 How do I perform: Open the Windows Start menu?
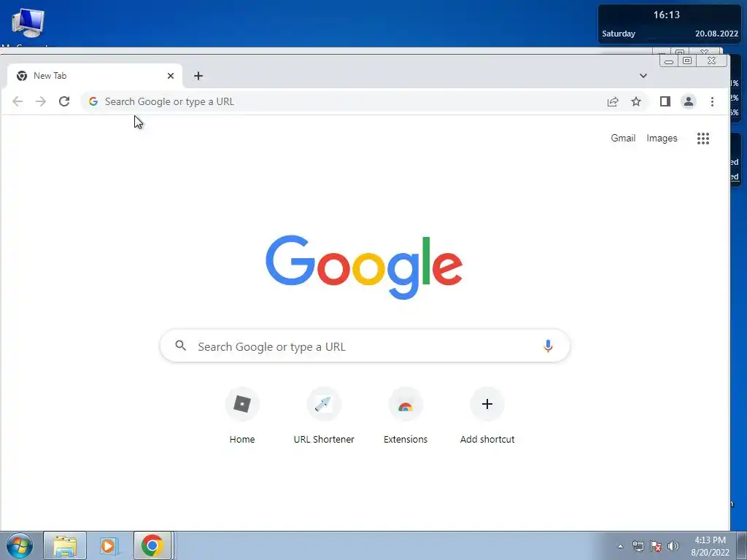[x=20, y=545]
